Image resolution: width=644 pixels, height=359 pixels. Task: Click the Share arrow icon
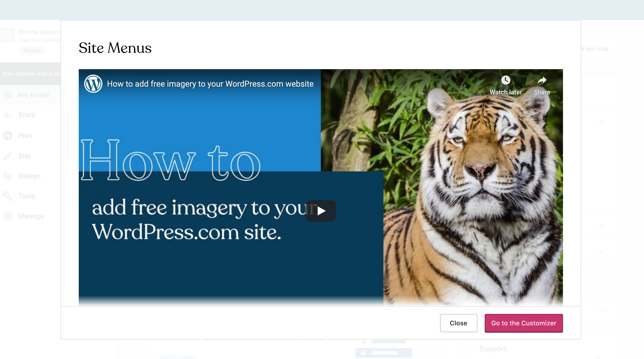point(542,80)
